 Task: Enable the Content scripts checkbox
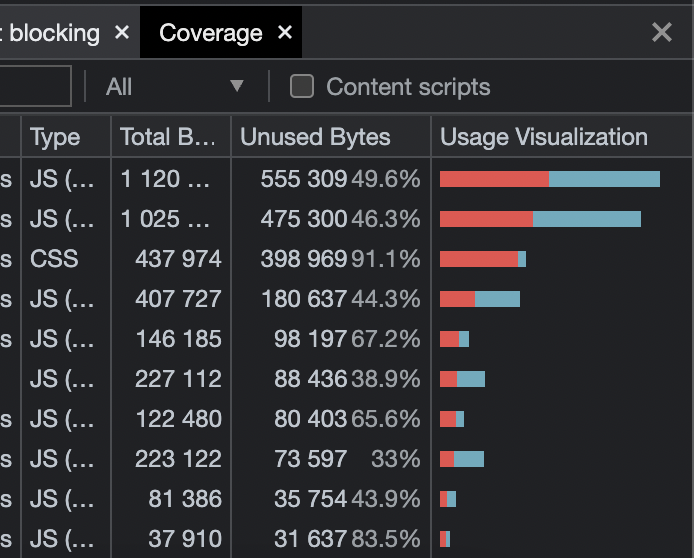click(x=302, y=86)
